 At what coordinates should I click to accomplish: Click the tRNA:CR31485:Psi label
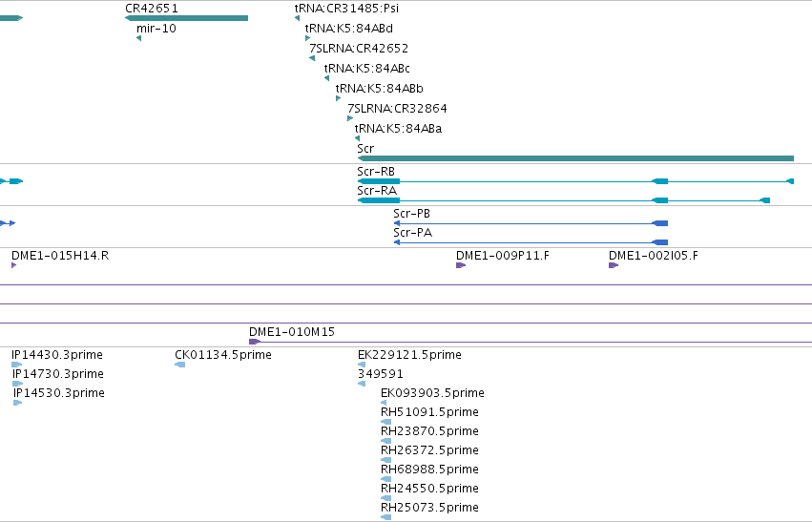click(346, 9)
